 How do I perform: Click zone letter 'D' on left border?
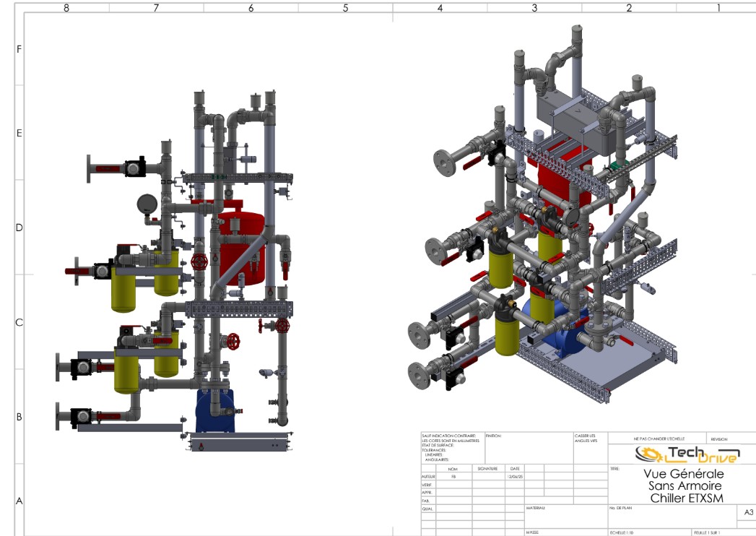pyautogui.click(x=19, y=228)
